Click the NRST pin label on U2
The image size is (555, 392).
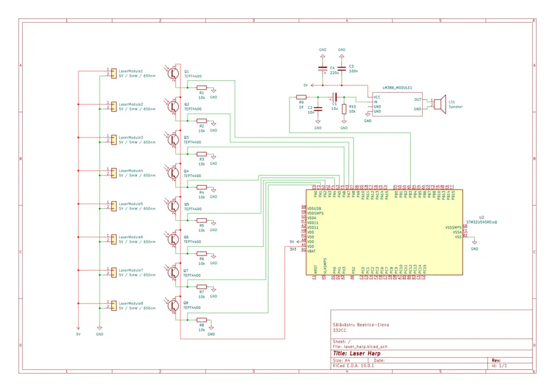coord(315,269)
